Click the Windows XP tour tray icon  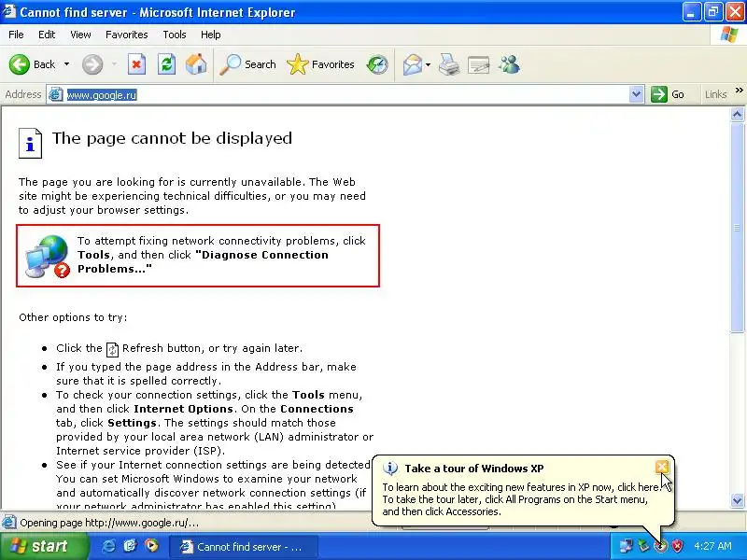[660, 546]
